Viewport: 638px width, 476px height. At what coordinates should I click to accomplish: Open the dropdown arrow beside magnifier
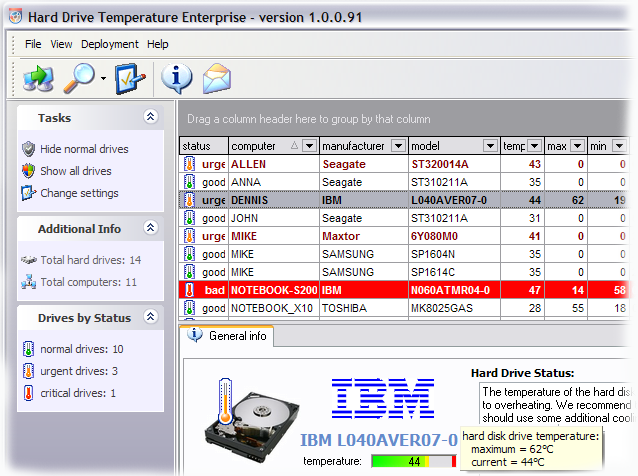click(103, 79)
